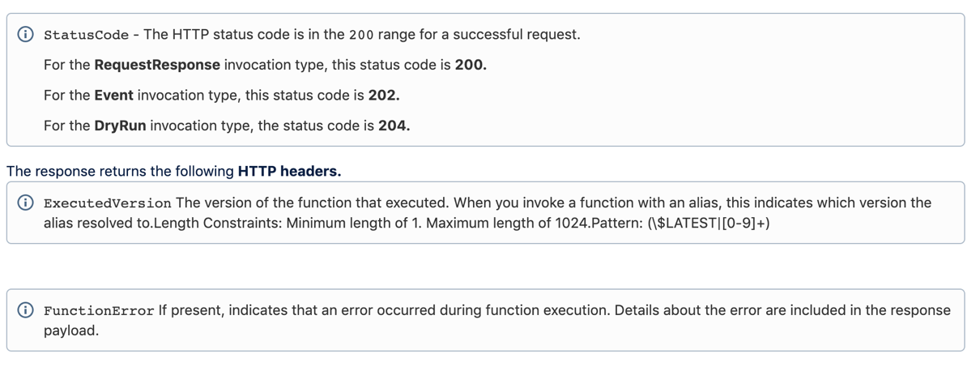Click the ExecutedVersion code label
Viewport: 980px width, 375px height.
pos(107,203)
